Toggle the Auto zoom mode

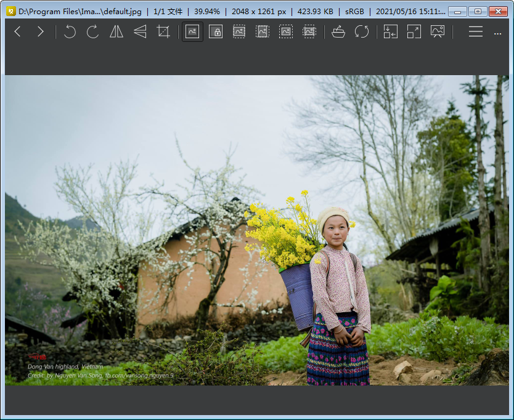point(192,32)
